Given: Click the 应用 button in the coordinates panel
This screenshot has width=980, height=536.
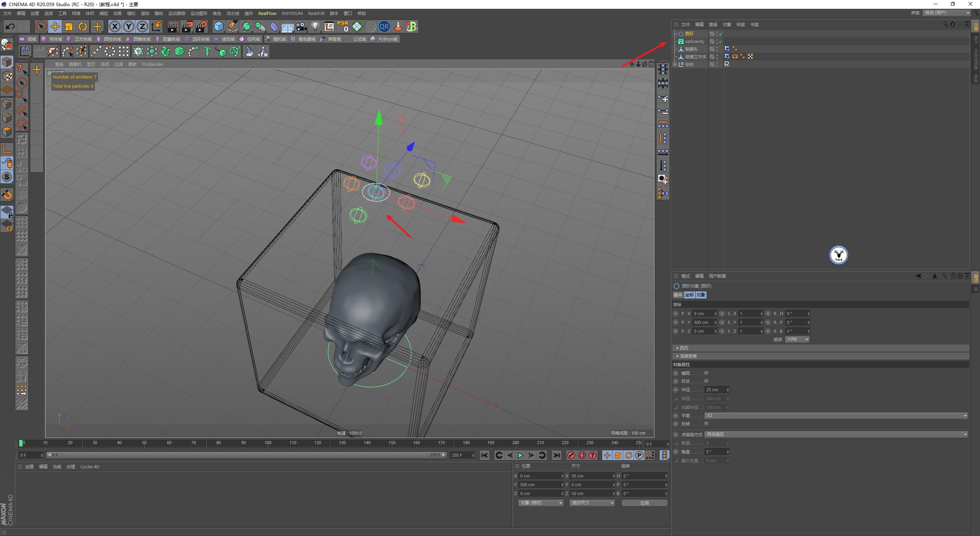Looking at the screenshot, I should click(645, 503).
